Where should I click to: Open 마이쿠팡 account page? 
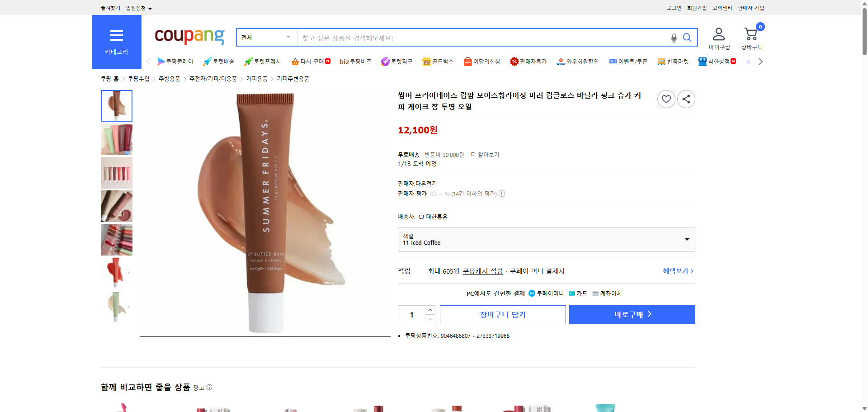click(718, 36)
